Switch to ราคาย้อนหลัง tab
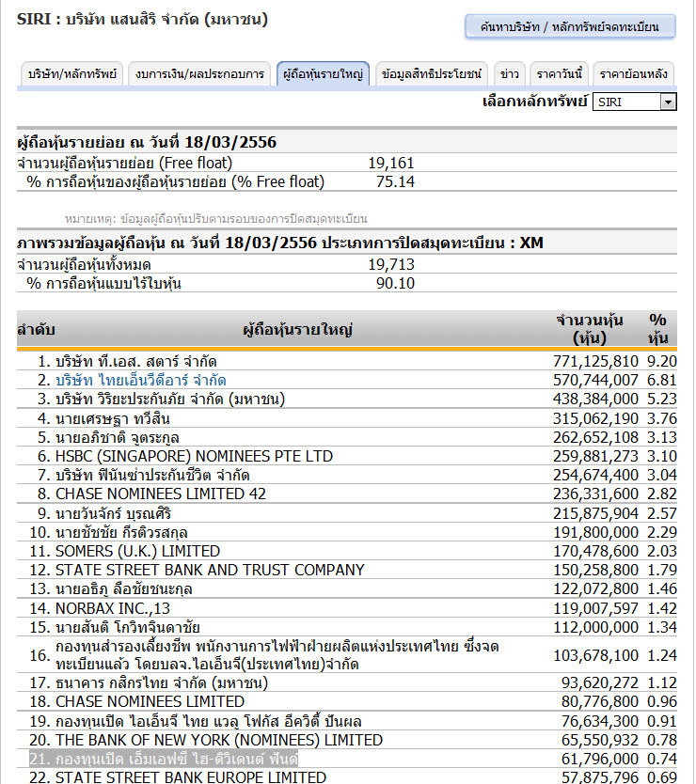The height and width of the screenshot is (784, 696). [634, 74]
